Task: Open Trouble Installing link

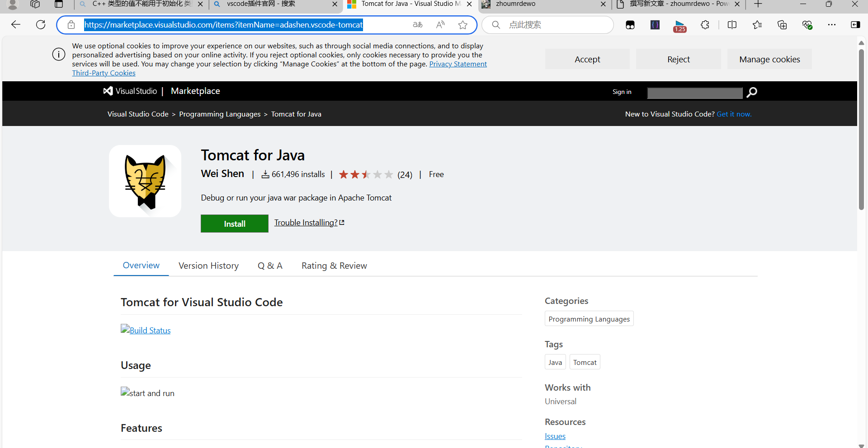Action: tap(309, 223)
